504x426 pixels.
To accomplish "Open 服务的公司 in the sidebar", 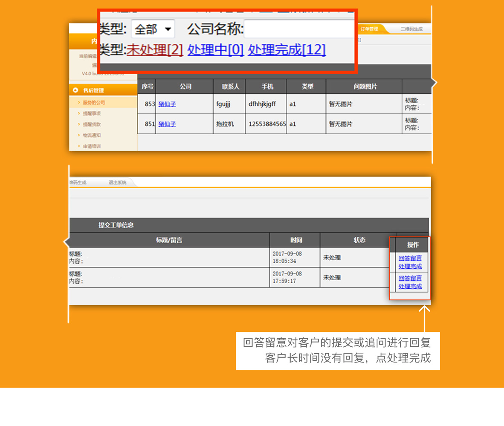I will 94,103.
